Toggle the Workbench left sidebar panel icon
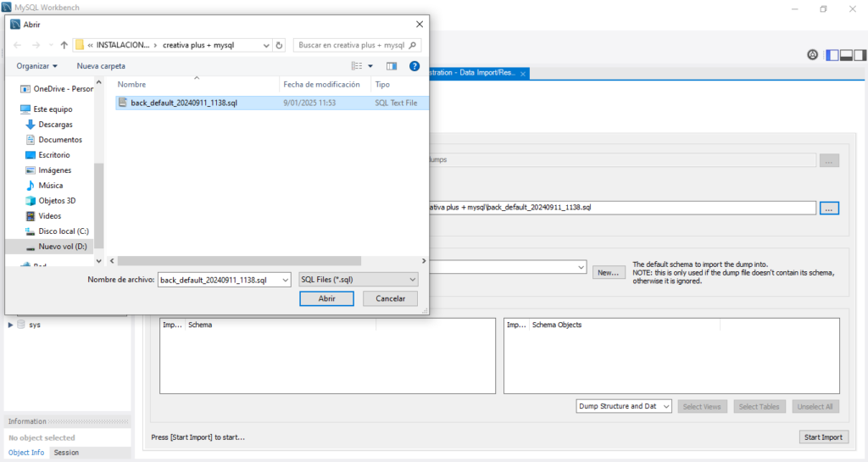 tap(832, 55)
